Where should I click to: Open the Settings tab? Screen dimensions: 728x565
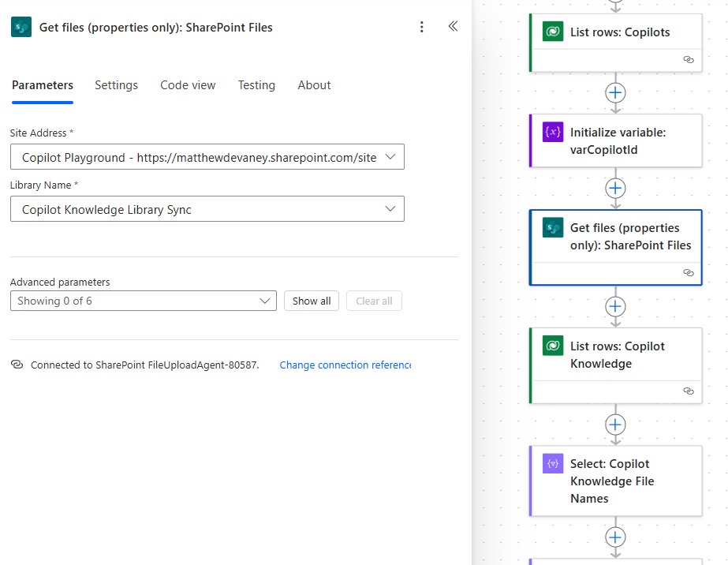[x=116, y=85]
